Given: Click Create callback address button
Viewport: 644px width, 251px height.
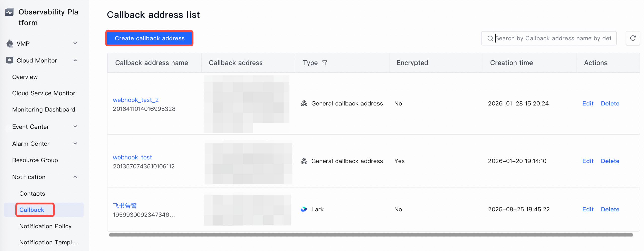Looking at the screenshot, I should [x=149, y=38].
